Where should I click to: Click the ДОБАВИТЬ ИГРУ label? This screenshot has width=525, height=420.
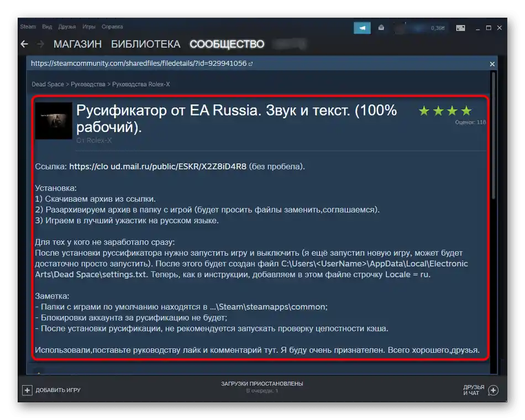[x=58, y=390]
